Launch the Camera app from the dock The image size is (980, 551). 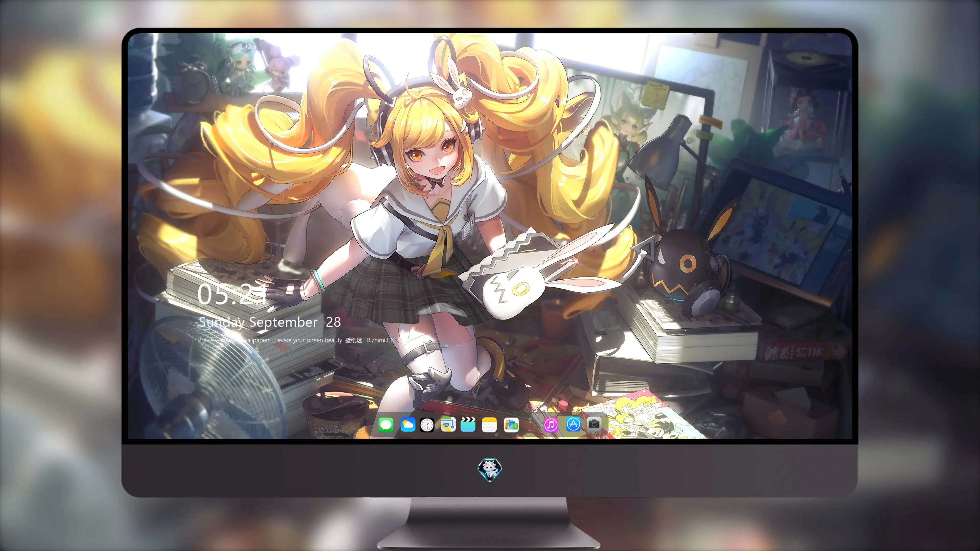click(594, 424)
